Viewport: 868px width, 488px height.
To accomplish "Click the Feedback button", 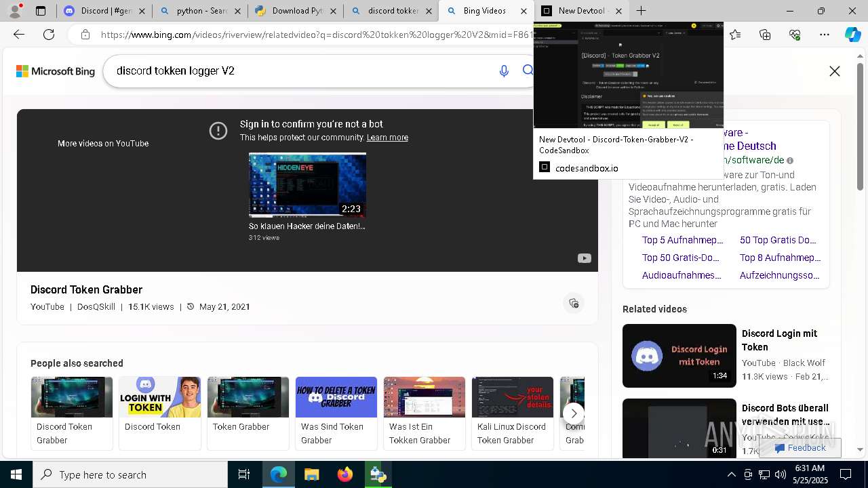I will pyautogui.click(x=800, y=448).
